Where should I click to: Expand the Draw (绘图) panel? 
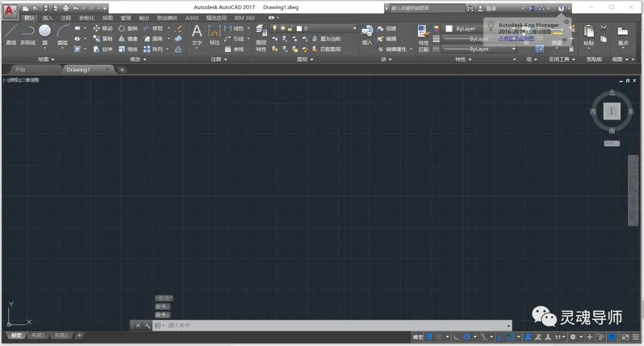pyautogui.click(x=46, y=60)
